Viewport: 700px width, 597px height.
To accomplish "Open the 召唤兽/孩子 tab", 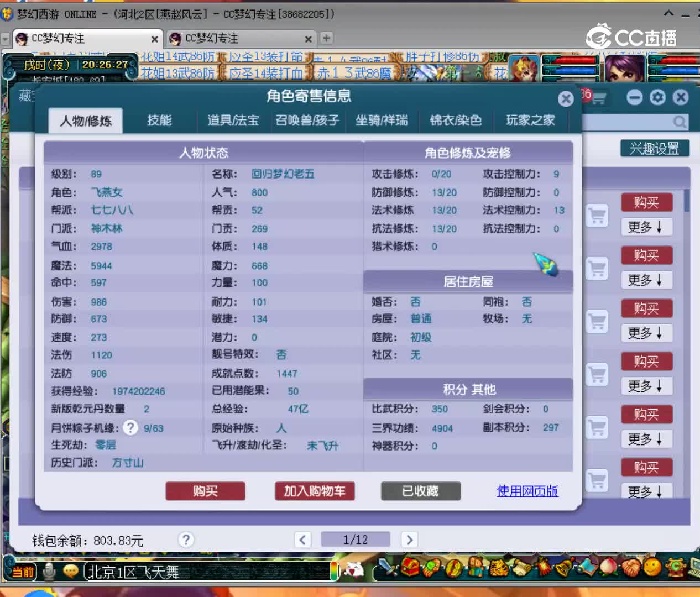I will coord(307,121).
